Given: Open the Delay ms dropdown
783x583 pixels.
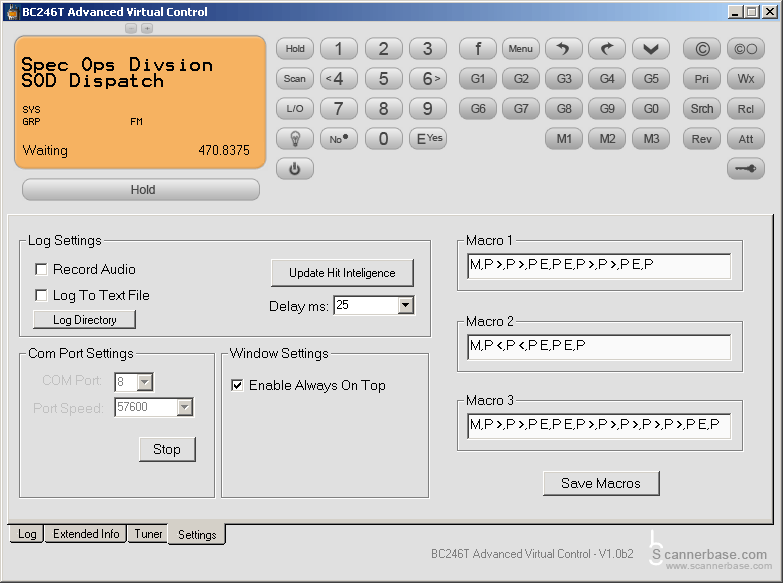Looking at the screenshot, I should pyautogui.click(x=405, y=305).
